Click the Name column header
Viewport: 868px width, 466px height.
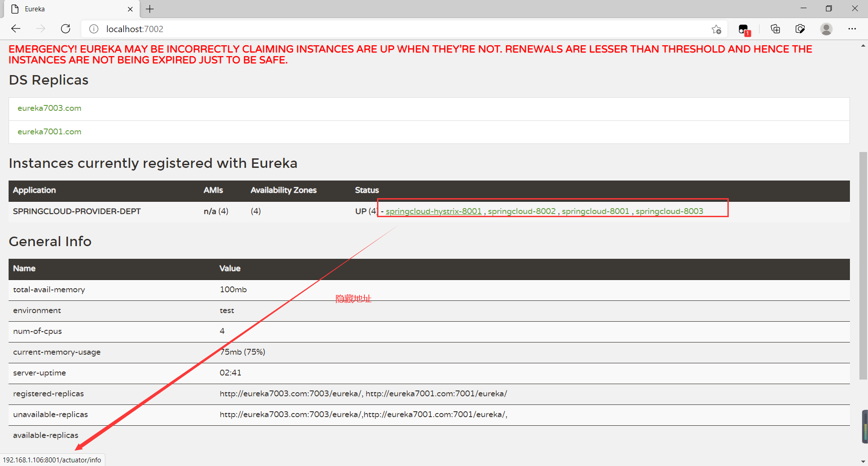pos(24,269)
